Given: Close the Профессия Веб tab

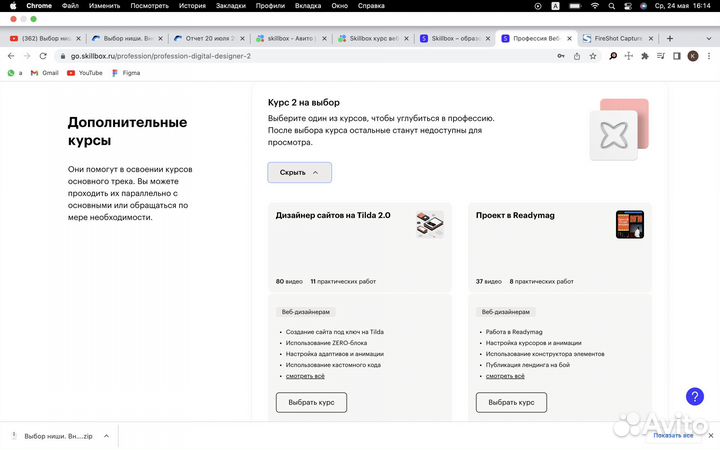Looking at the screenshot, I should coord(569,39).
